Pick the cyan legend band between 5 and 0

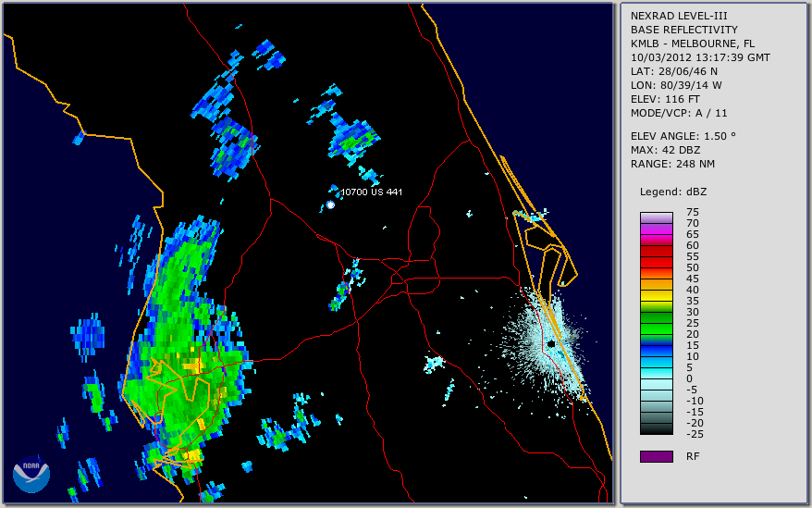pos(656,373)
